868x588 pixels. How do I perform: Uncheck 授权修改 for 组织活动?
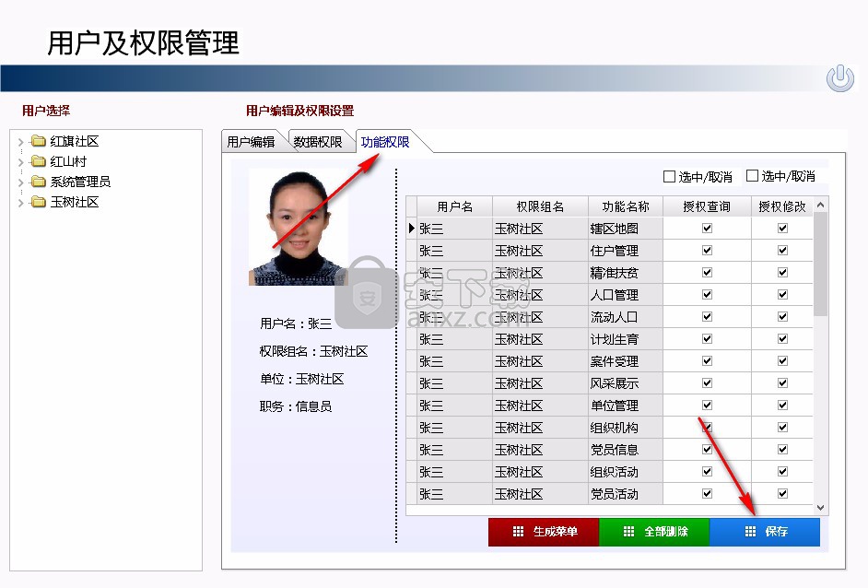click(782, 472)
